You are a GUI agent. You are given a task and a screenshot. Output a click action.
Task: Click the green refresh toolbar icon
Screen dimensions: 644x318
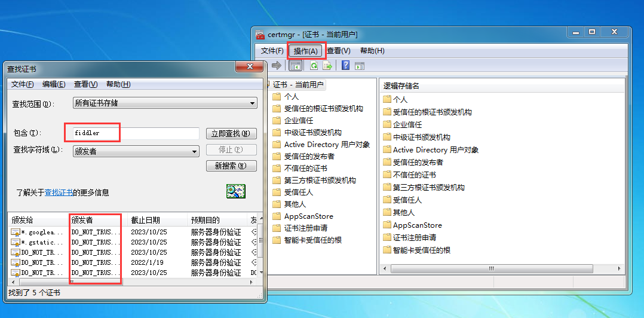click(314, 65)
